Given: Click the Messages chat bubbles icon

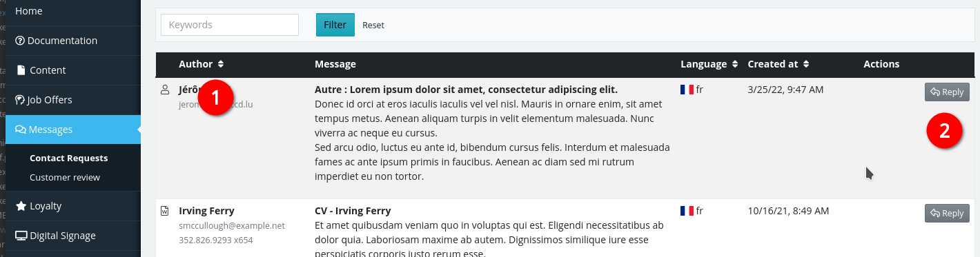Looking at the screenshot, I should tap(21, 130).
